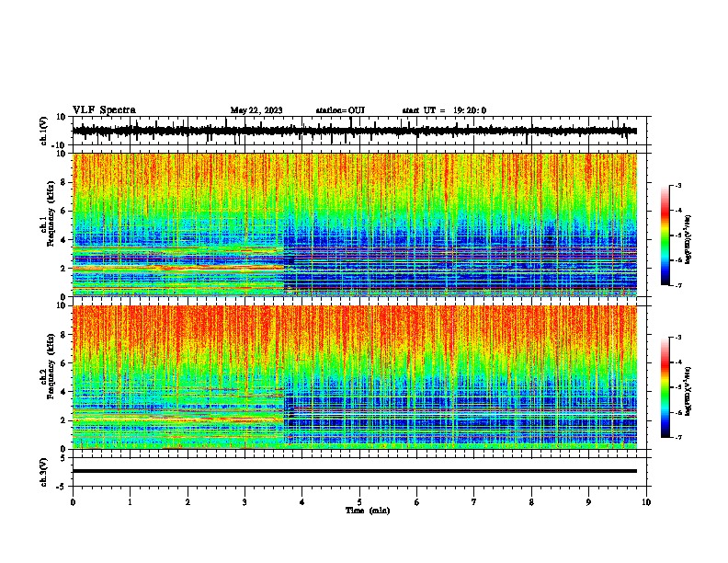Screen dimensions: 728x563
Task: Click the 'station=OUI' label
Action: pos(340,110)
